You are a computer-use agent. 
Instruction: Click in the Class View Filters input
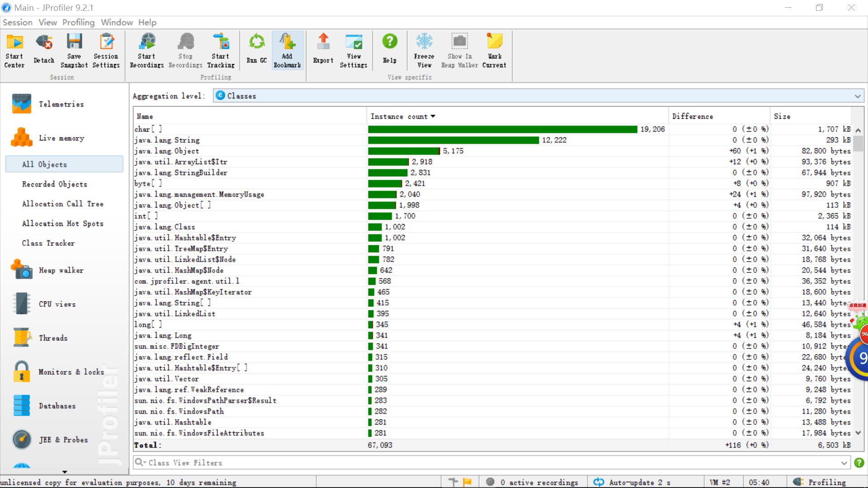click(493, 463)
